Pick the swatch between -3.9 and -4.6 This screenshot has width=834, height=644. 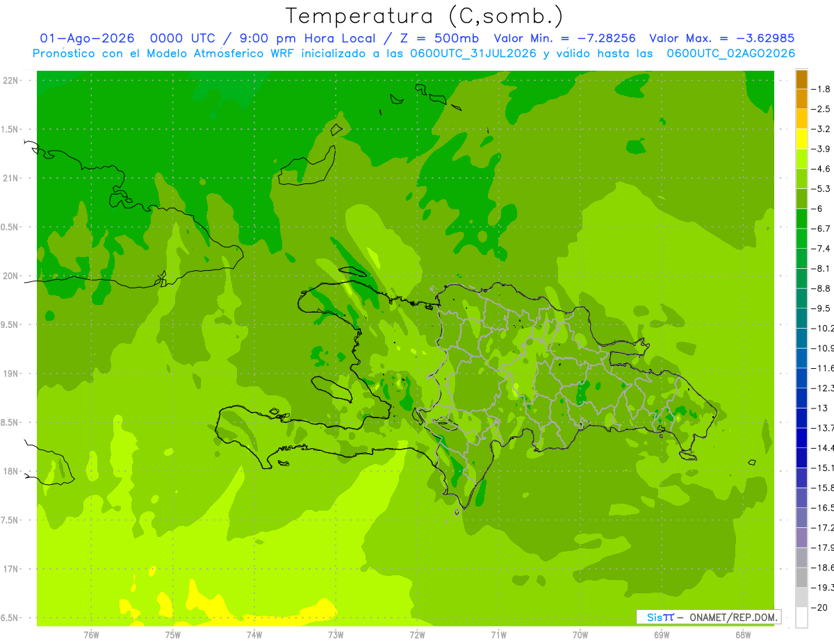(x=801, y=159)
